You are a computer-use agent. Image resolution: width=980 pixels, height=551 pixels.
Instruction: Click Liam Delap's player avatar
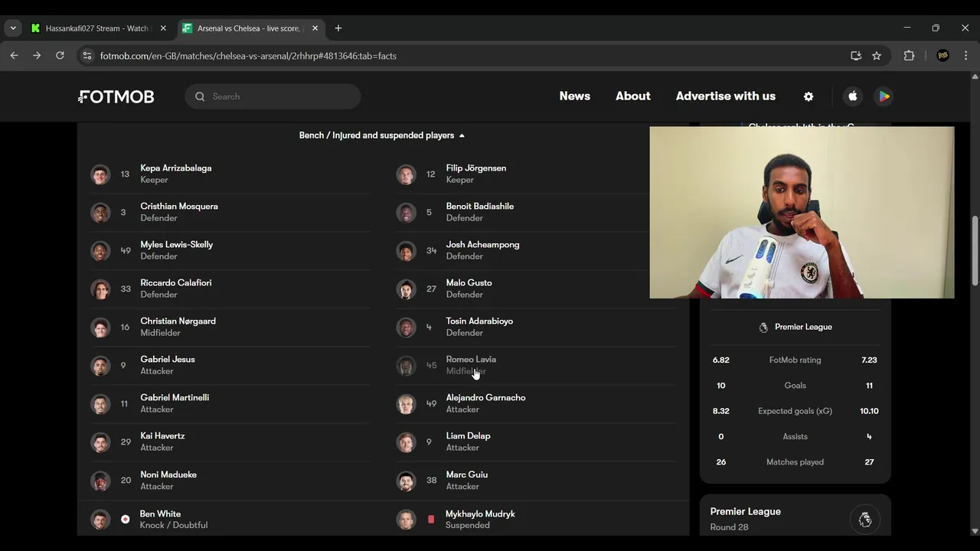(406, 442)
